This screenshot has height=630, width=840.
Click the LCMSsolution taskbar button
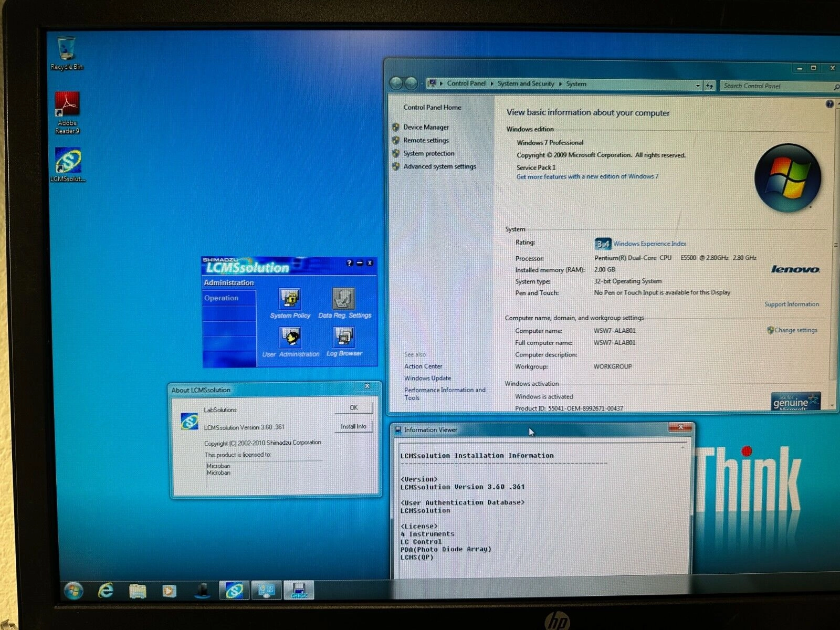coord(234,591)
